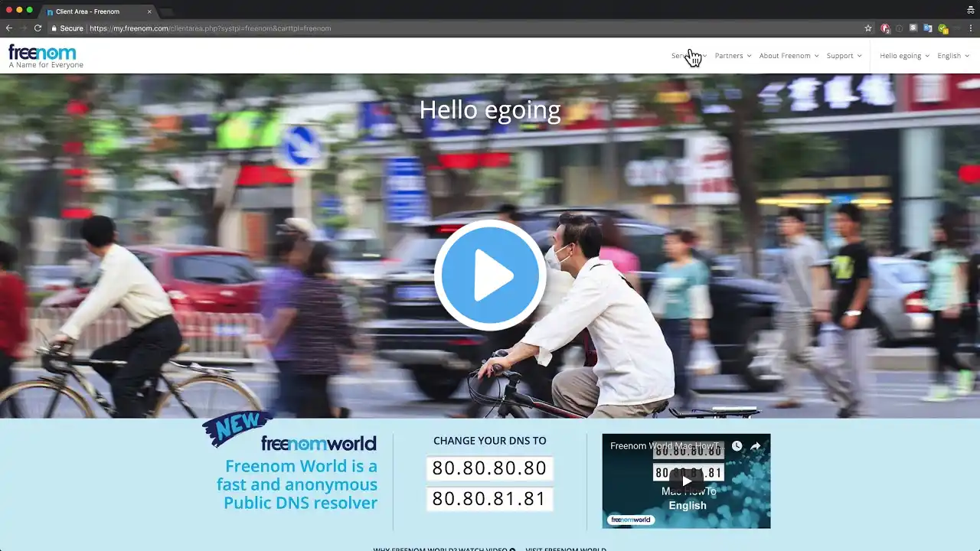Click the green checkmark extension icon
Image resolution: width=980 pixels, height=551 pixels.
pos(943,29)
